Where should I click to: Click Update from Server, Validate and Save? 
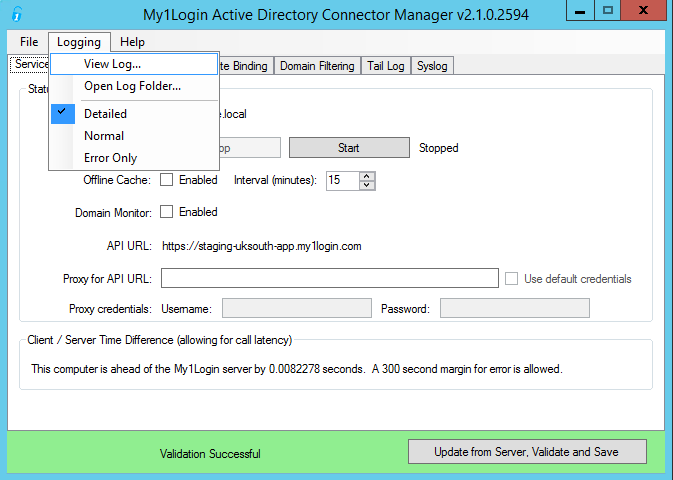(527, 452)
